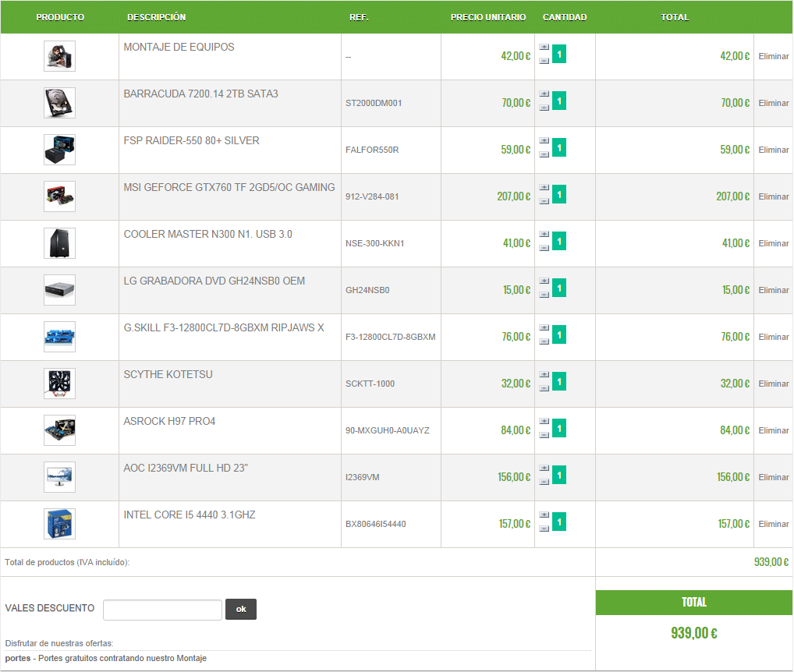
Task: Click minus icon for AOC I2369VM monitor row
Action: pos(544,483)
